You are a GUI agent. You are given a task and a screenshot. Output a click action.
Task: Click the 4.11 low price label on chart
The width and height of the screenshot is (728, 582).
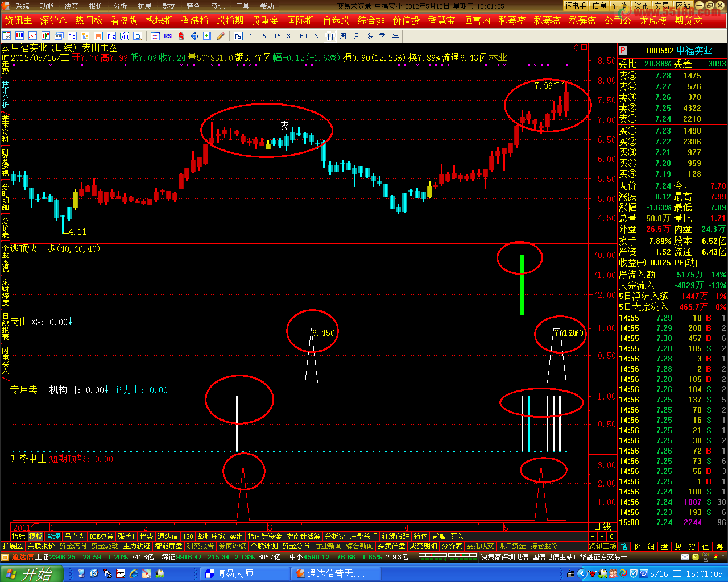coord(77,232)
